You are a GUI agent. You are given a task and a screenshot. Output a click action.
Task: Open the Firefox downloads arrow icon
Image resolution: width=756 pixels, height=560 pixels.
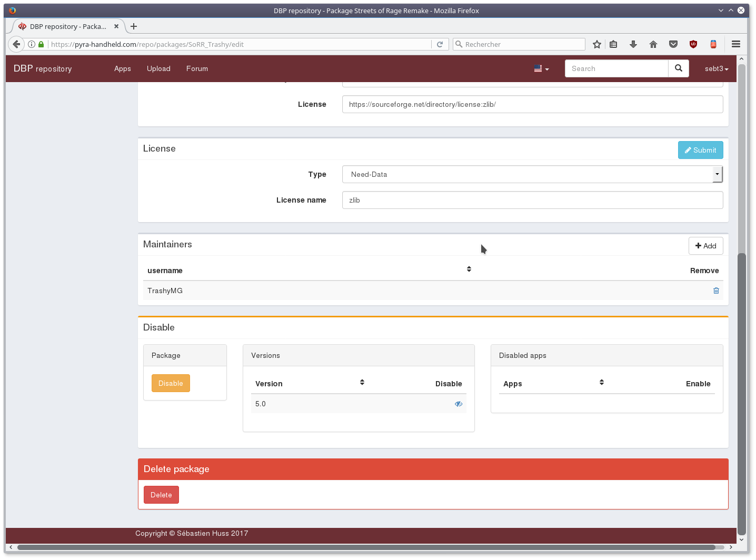(633, 45)
